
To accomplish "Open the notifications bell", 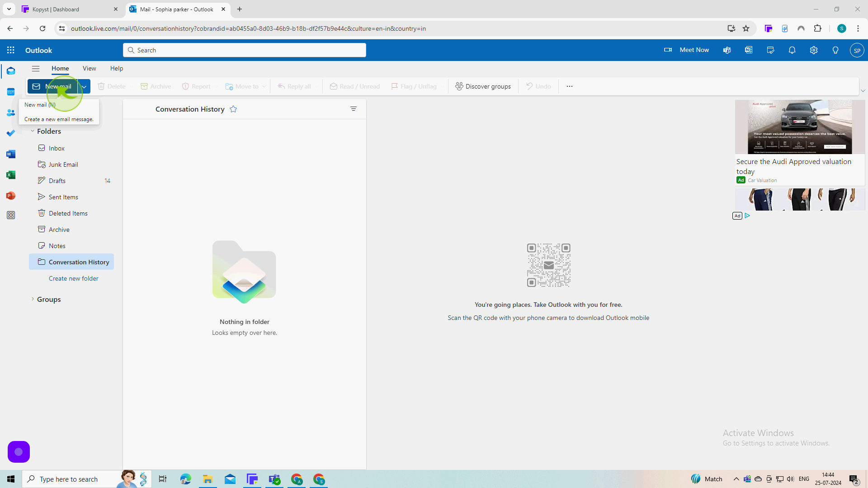I will point(792,50).
